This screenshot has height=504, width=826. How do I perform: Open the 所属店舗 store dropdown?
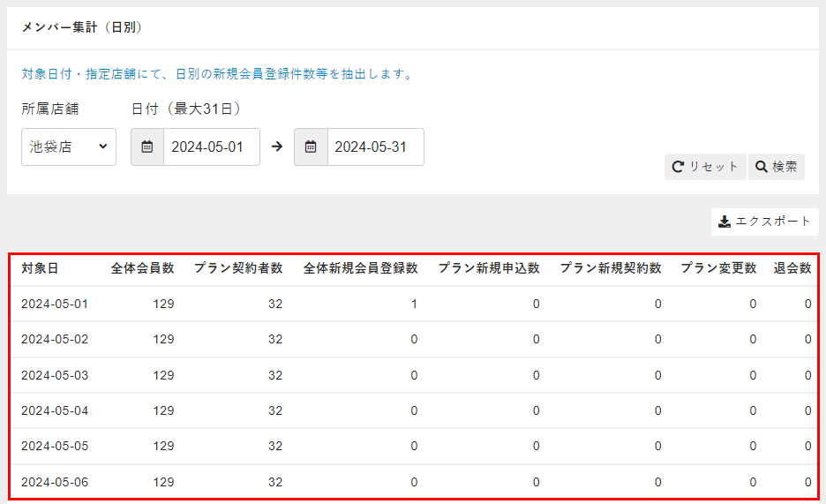(x=69, y=147)
